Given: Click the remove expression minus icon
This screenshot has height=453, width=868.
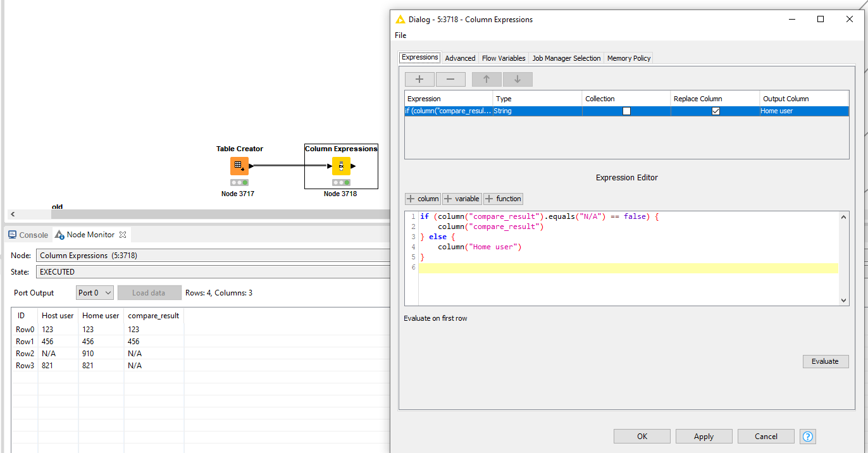Looking at the screenshot, I should pyautogui.click(x=450, y=79).
